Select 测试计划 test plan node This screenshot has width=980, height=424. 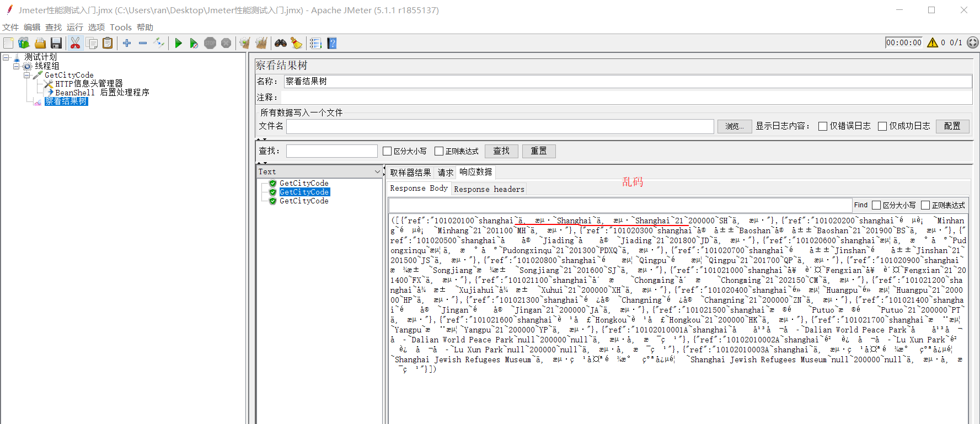tap(40, 57)
